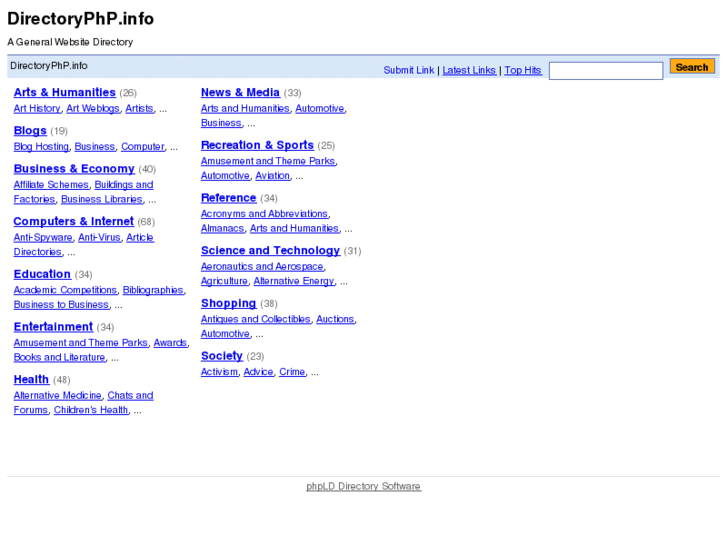This screenshot has height=545, width=727.
Task: Open the Arts & Humanities category
Action: point(64,92)
